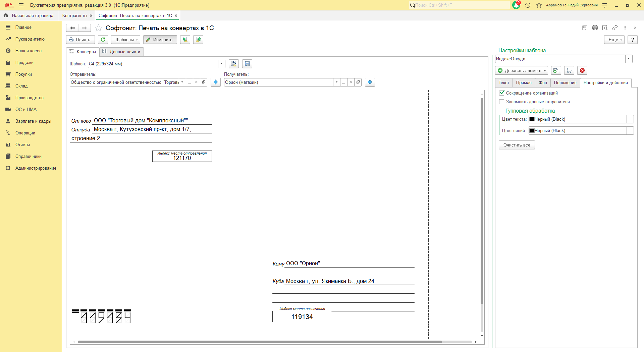644x352 pixels.
Task: Open the history icon in title bar
Action: 528,5
